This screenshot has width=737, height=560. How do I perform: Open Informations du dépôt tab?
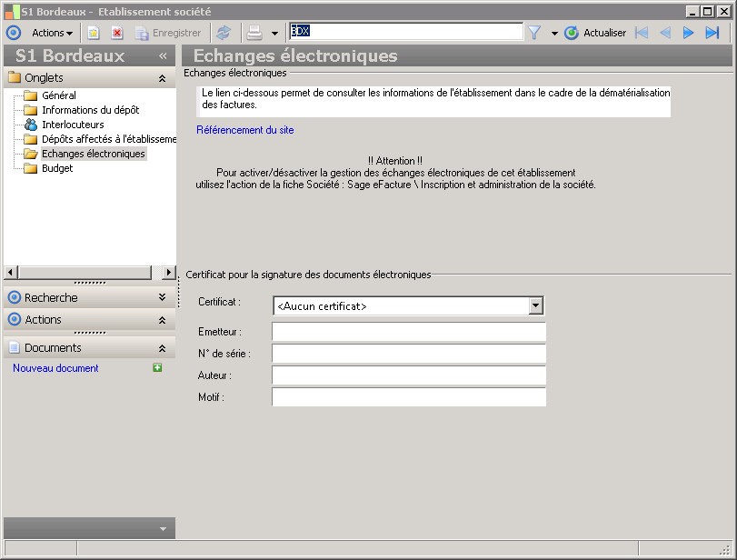point(91,110)
